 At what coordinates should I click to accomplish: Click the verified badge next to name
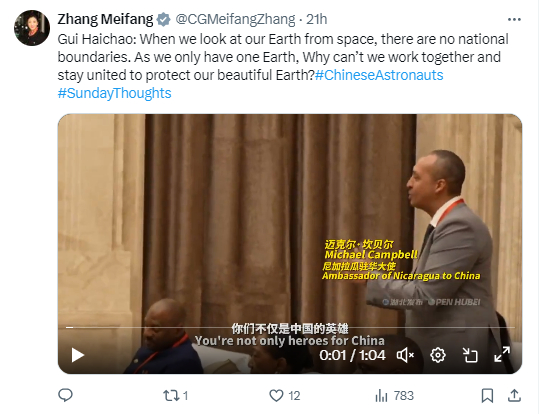coord(163,20)
